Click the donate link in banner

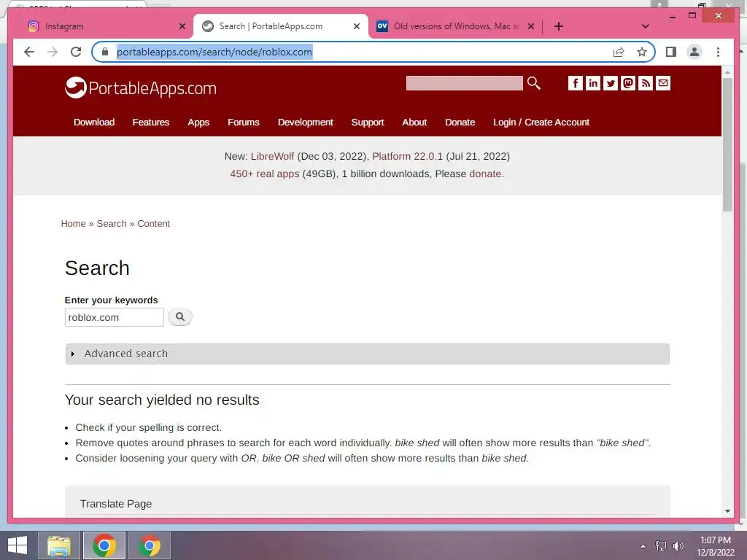pyautogui.click(x=485, y=174)
